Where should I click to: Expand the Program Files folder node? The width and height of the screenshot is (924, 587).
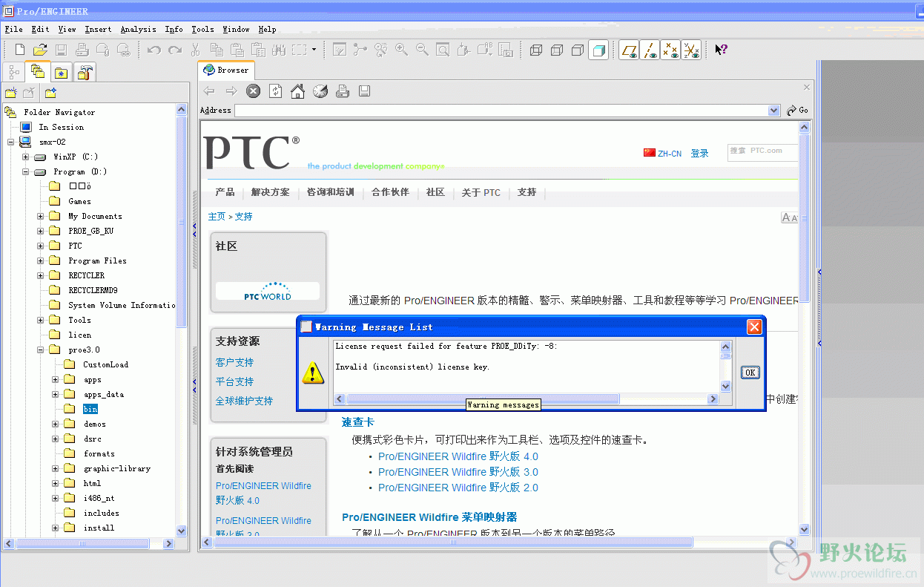[41, 260]
